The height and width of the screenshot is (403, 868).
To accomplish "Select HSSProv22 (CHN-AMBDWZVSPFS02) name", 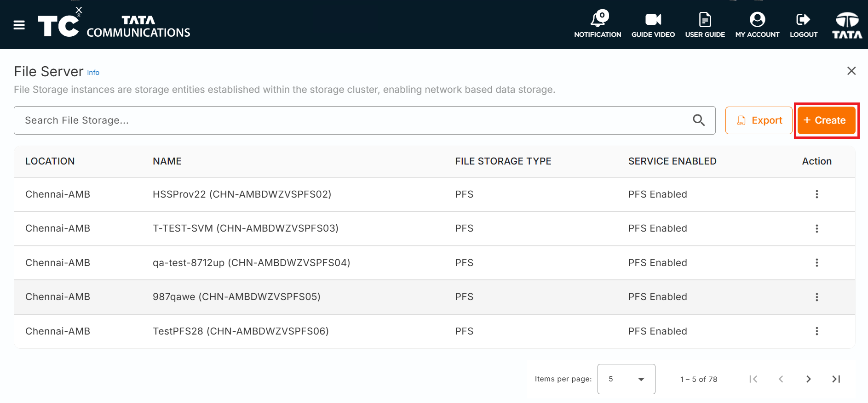I will click(242, 194).
